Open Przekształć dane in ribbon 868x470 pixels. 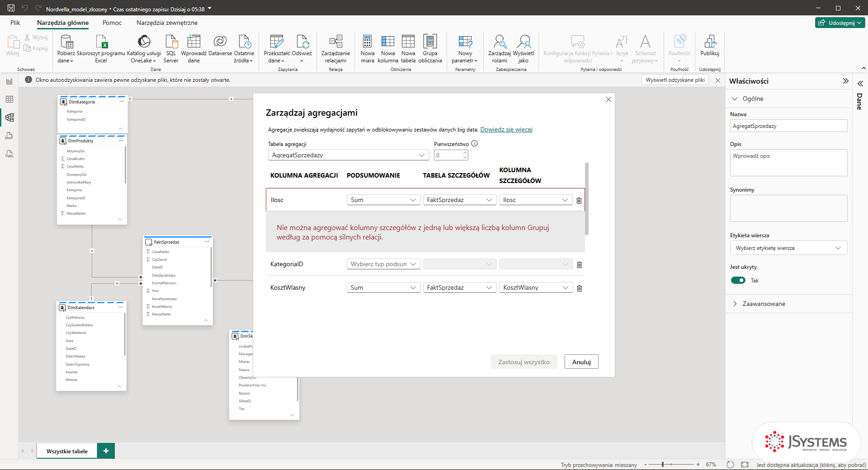click(277, 49)
